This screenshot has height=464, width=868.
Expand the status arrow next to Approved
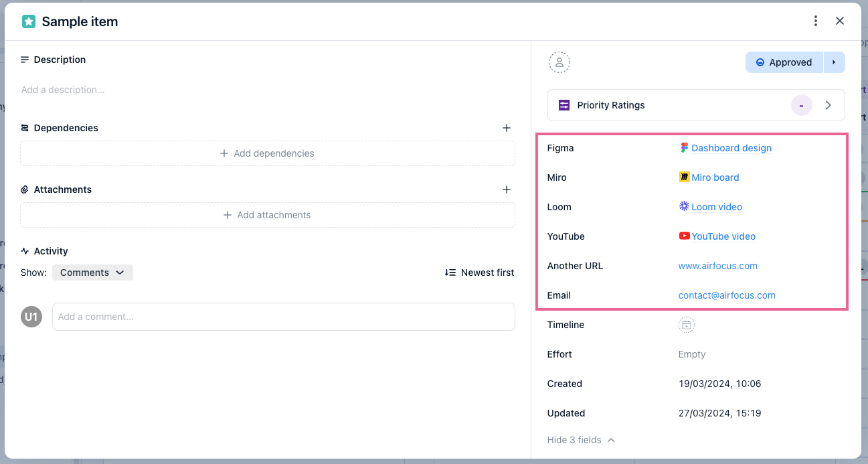[x=834, y=62]
